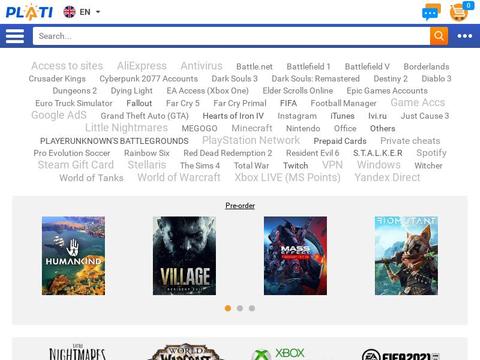Open the Hearts of Iron IV tag
480x360 pixels.
233,116
